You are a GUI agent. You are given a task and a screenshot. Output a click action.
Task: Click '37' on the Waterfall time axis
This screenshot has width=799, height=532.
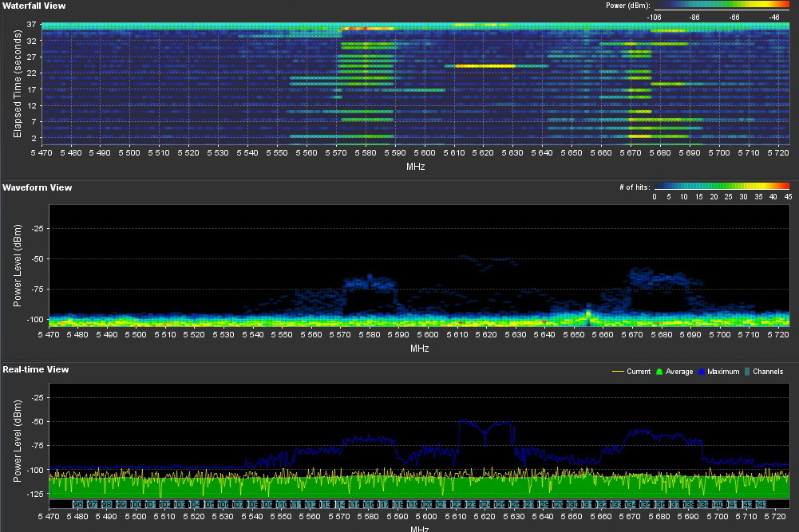tap(32, 25)
